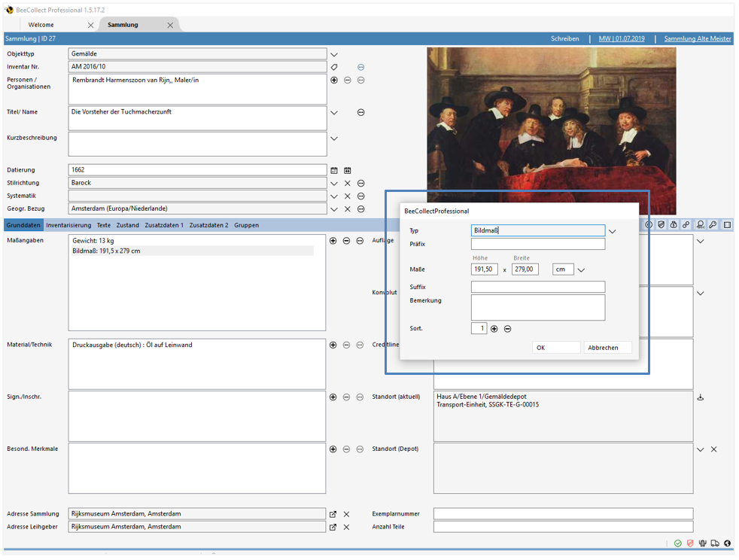Click the Präfix input field

[x=537, y=243]
